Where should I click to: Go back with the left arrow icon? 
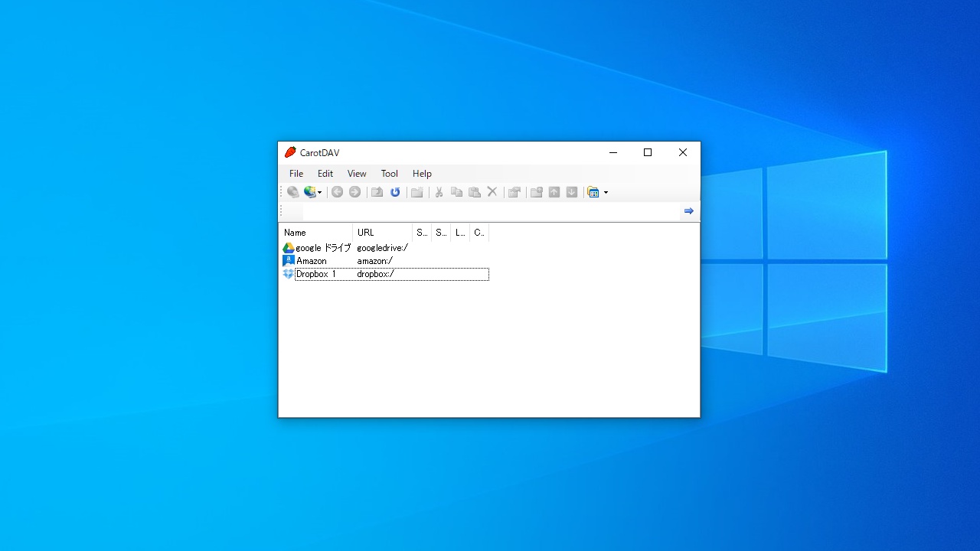[337, 192]
